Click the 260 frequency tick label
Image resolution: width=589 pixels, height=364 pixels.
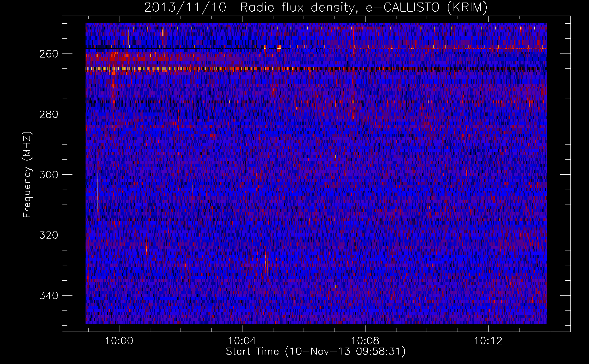click(49, 54)
